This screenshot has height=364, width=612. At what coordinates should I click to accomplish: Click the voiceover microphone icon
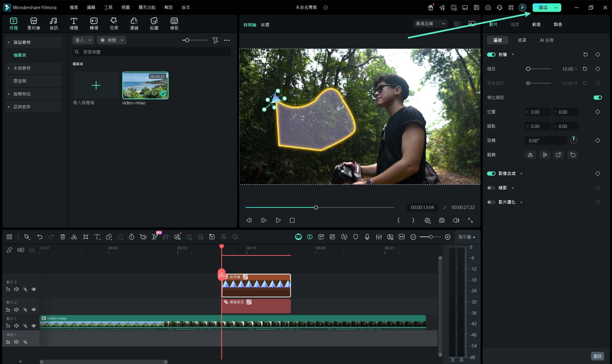(x=367, y=237)
